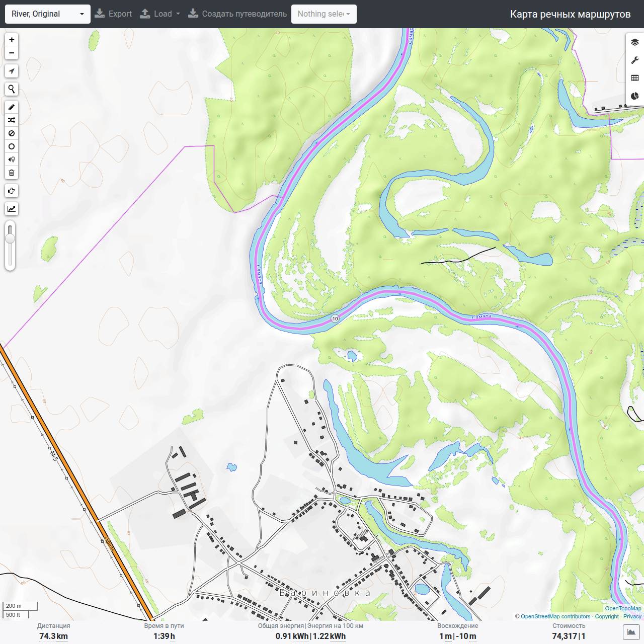Open the elevation chart line-graph icon
The height and width of the screenshot is (644, 644).
coord(12,209)
